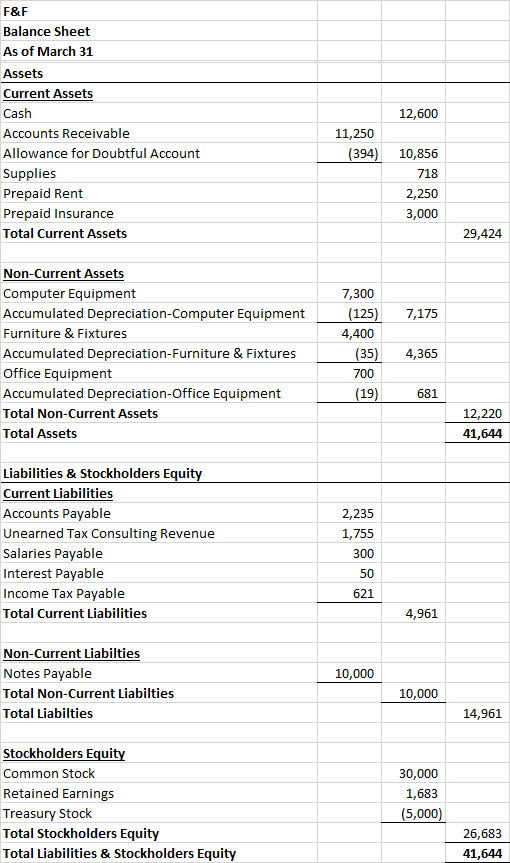Image resolution: width=510 pixels, height=863 pixels.
Task: Select the Accounts Receivable value 11,250
Action: pyautogui.click(x=354, y=134)
